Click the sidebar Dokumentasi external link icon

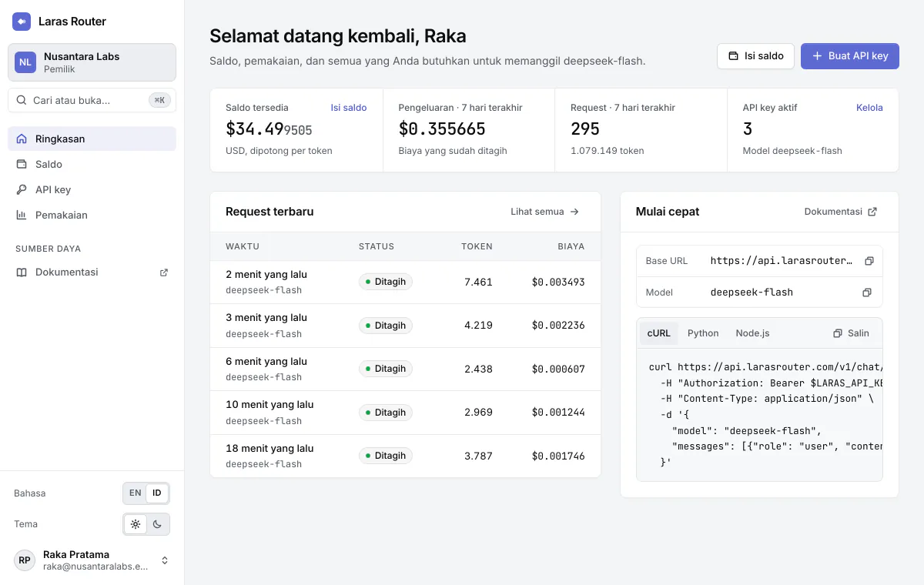(163, 272)
